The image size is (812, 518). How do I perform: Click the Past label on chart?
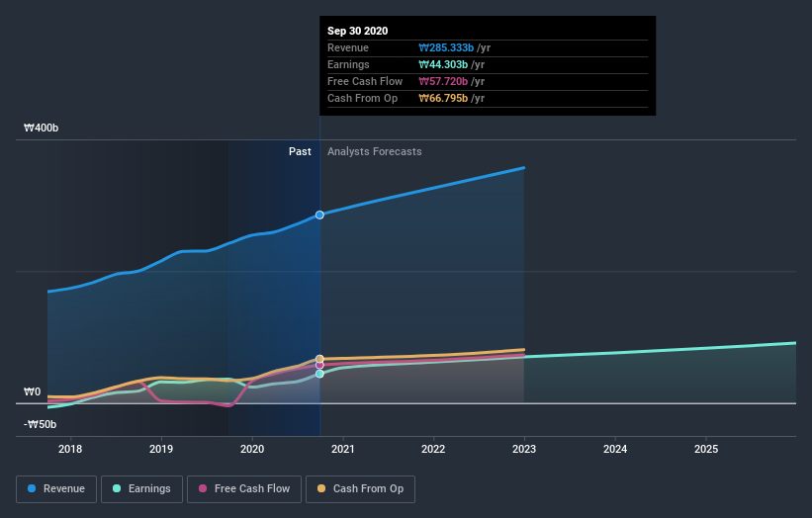coord(300,151)
